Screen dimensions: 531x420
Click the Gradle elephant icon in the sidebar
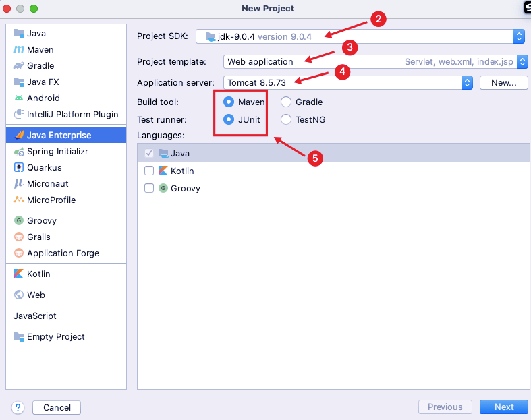(x=19, y=65)
